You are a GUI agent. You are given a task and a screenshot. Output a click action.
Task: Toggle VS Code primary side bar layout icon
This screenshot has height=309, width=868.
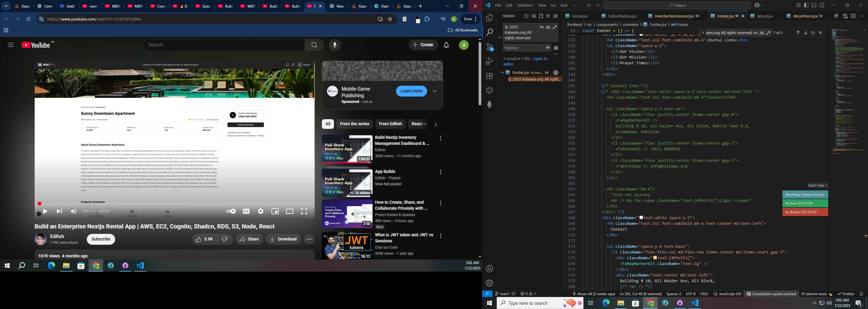click(806, 5)
